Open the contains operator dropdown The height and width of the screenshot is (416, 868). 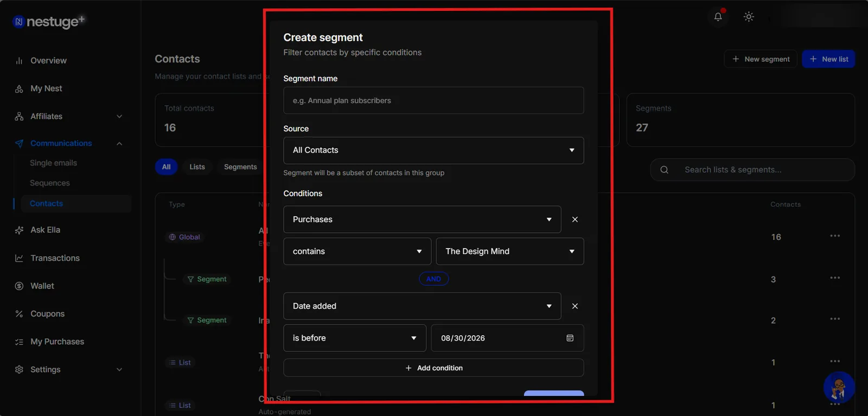point(357,251)
